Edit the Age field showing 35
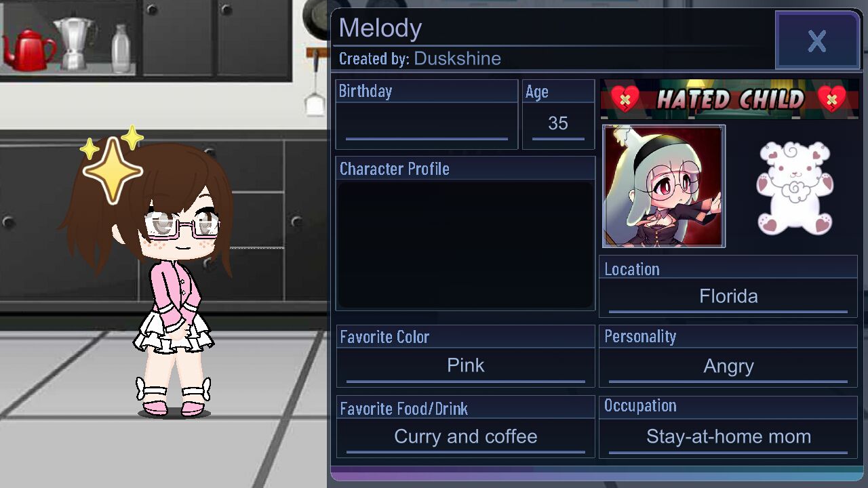868x488 pixels. [x=558, y=125]
